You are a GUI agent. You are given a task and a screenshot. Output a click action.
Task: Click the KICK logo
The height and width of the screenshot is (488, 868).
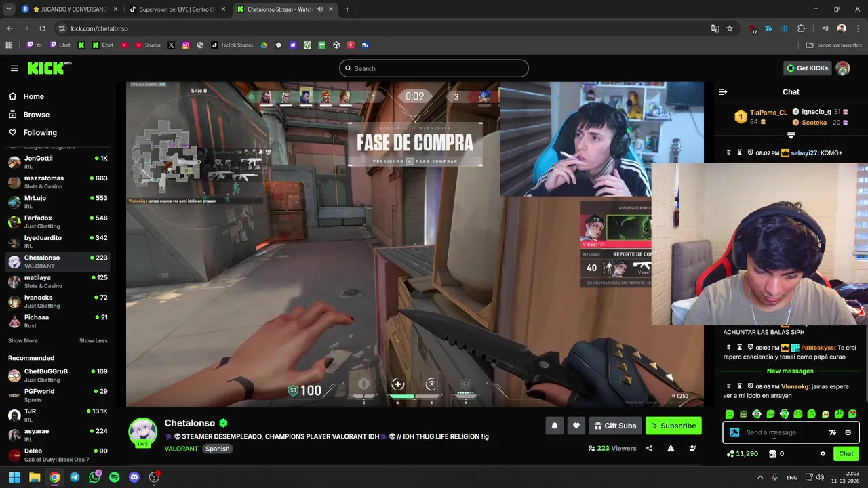49,68
